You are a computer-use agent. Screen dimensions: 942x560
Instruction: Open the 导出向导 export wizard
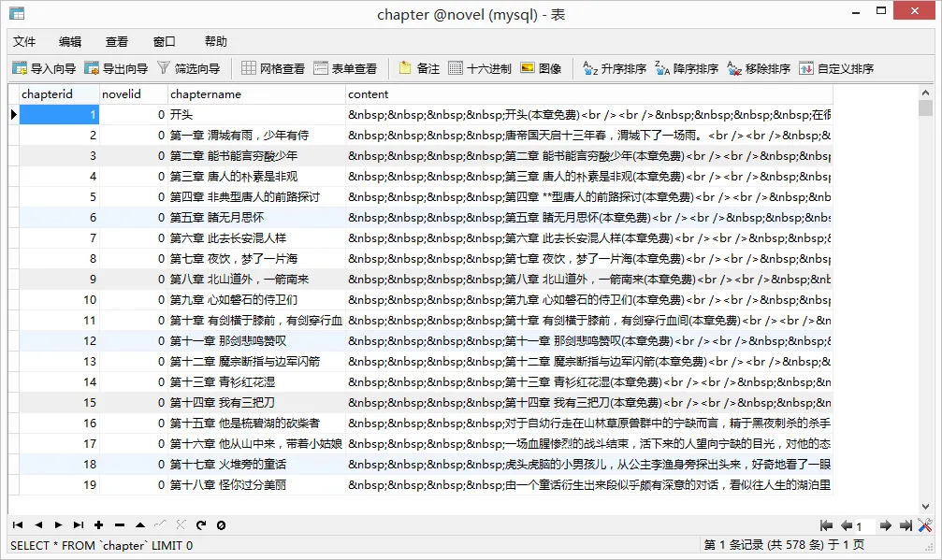click(x=116, y=68)
